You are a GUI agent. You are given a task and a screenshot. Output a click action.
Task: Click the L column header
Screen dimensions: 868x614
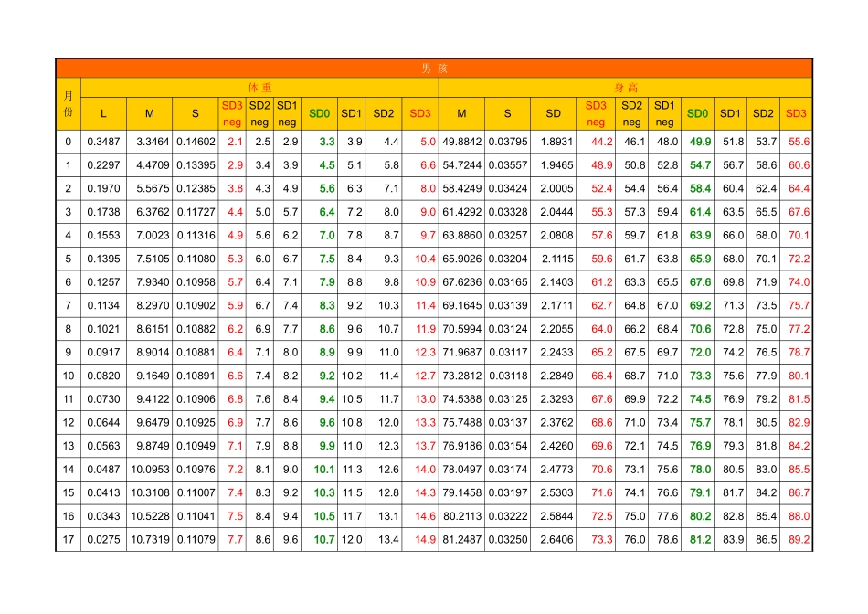click(x=103, y=113)
